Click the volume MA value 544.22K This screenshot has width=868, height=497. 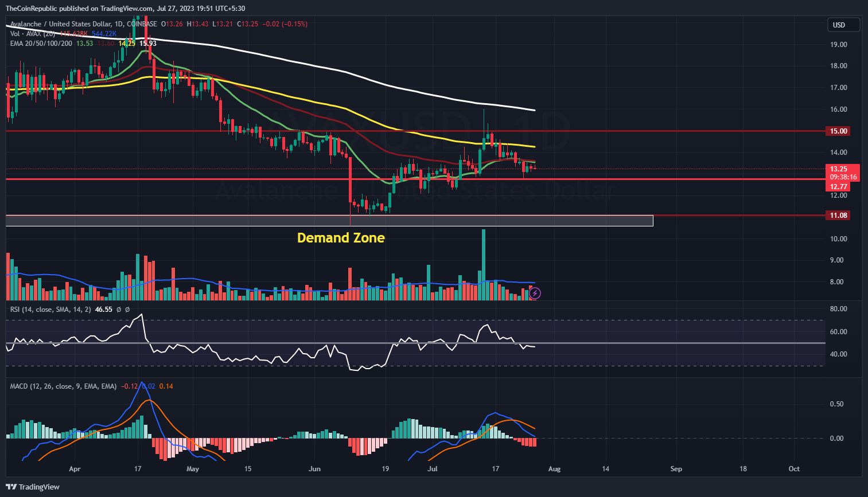[104, 34]
